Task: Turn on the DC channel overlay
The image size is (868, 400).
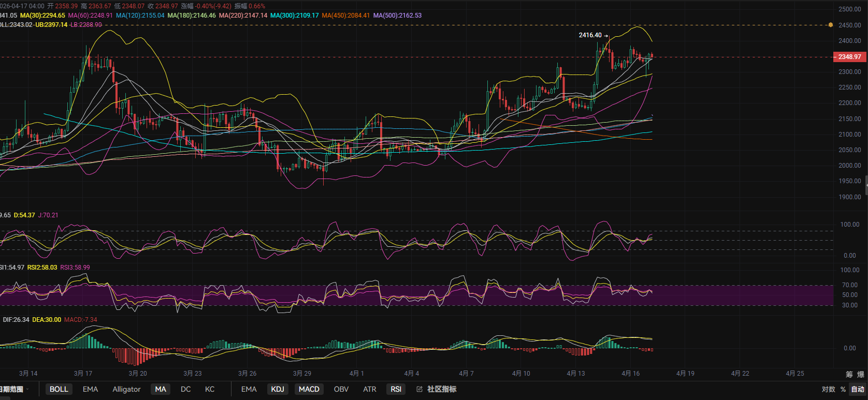Action: tap(185, 389)
